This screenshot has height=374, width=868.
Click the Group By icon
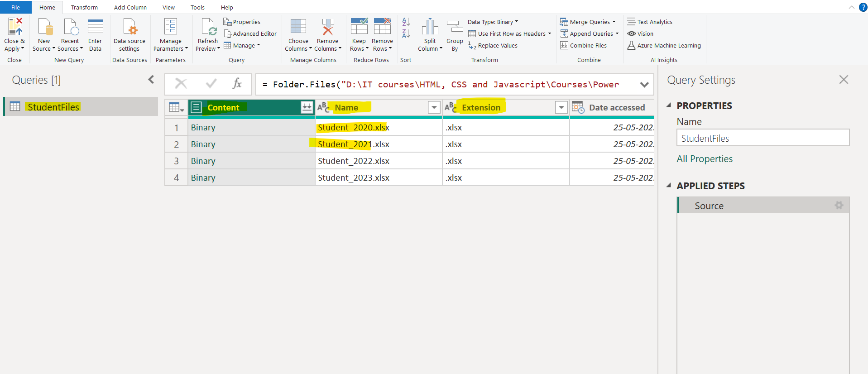pos(455,27)
